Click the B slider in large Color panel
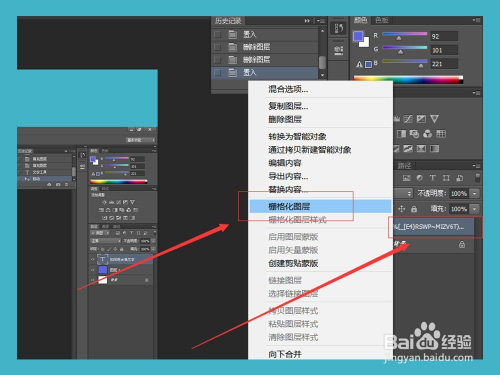Screen dimensions: 500x375 pos(405,62)
